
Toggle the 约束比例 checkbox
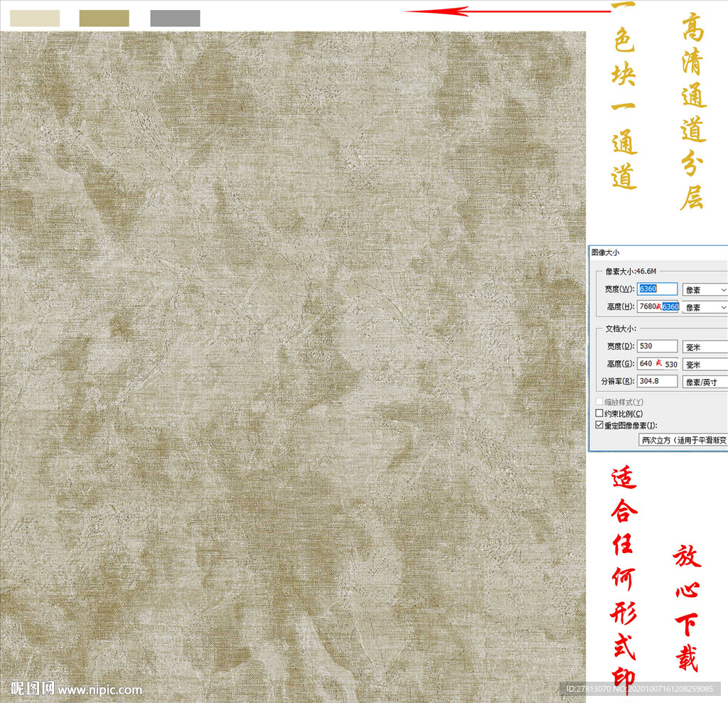599,414
